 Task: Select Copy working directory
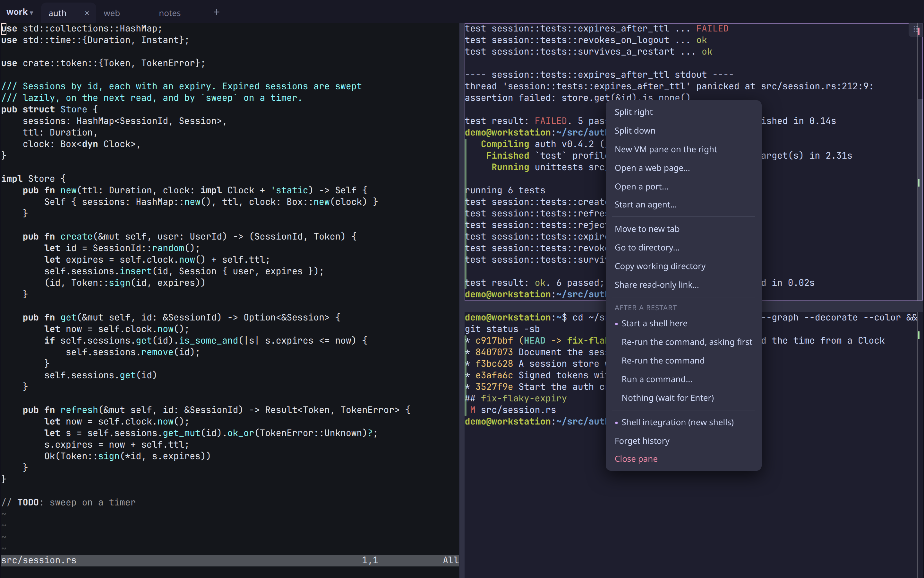(683, 266)
